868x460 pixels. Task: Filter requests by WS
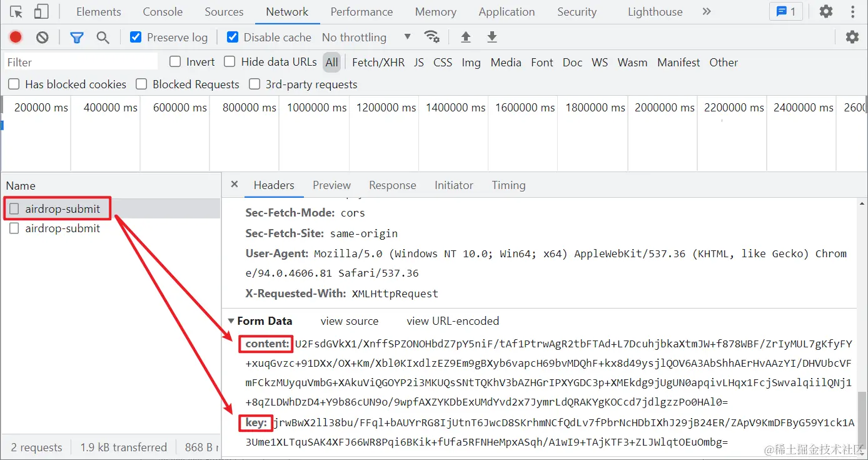point(600,62)
